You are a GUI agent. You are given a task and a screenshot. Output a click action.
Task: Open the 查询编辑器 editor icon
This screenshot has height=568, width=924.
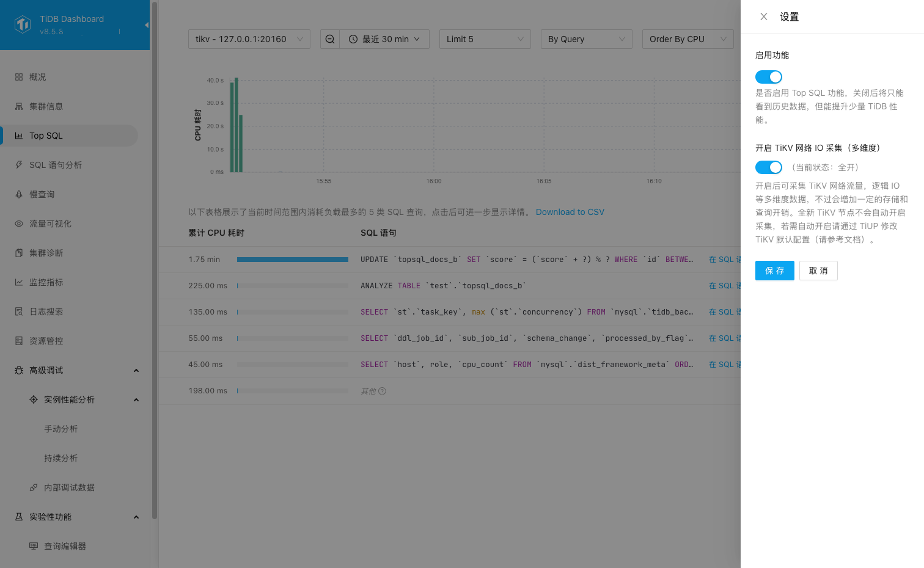pyautogui.click(x=33, y=545)
